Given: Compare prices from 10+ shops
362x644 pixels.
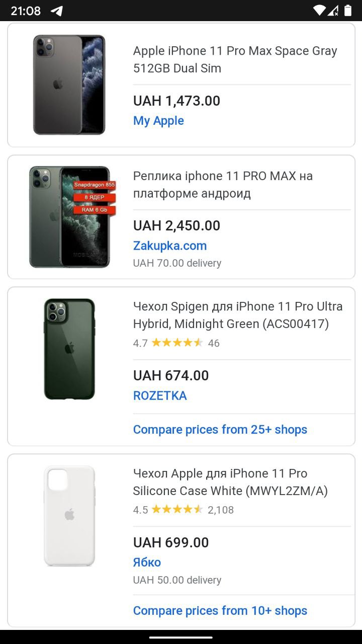Looking at the screenshot, I should 220,610.
